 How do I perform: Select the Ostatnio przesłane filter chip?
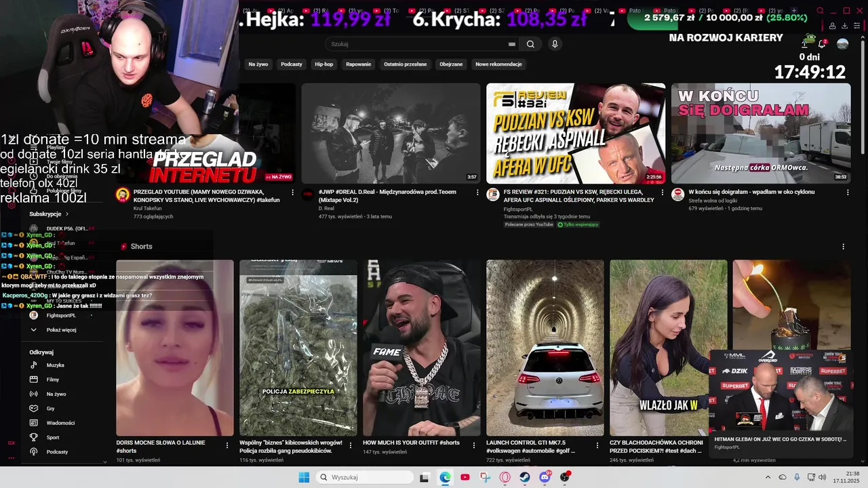pos(406,64)
